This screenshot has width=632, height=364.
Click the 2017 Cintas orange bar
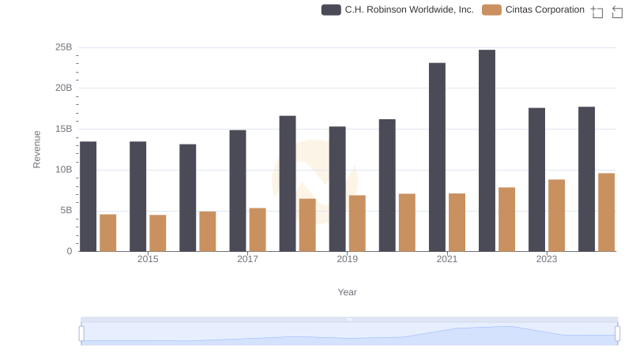(258, 230)
